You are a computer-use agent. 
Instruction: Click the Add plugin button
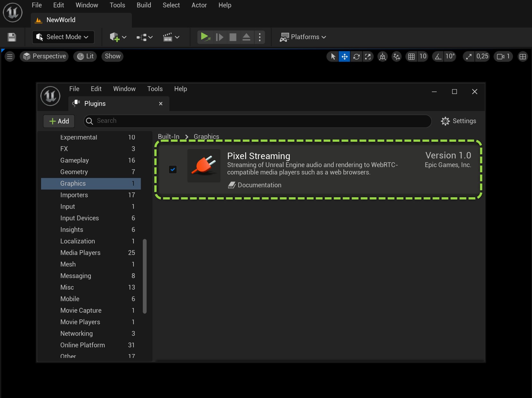point(59,121)
